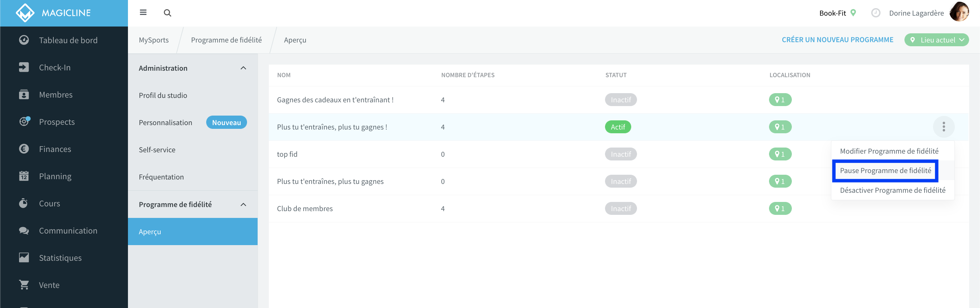The height and width of the screenshot is (308, 980).
Task: Open the Statistiques chart icon
Action: point(24,257)
